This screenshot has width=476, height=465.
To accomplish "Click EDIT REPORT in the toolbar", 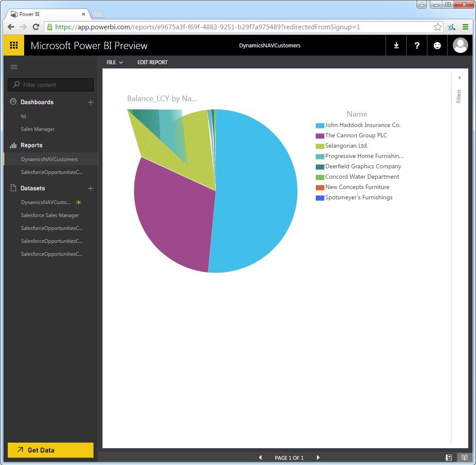I will click(x=152, y=62).
